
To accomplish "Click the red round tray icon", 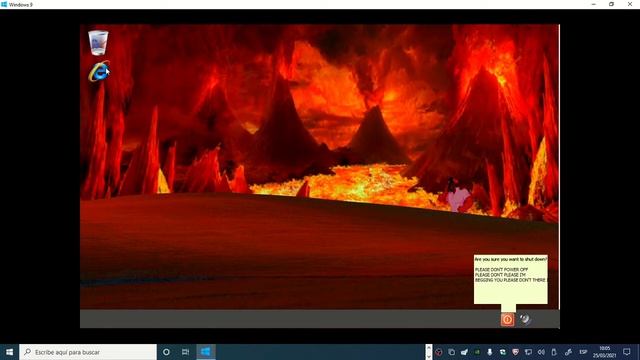I will click(438, 352).
